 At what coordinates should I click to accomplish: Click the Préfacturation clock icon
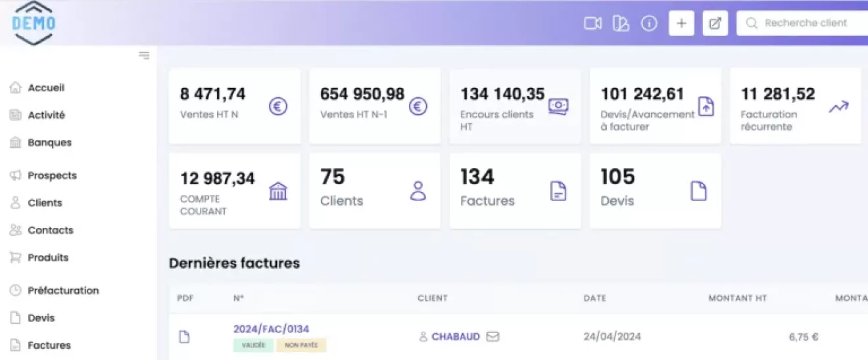15,290
